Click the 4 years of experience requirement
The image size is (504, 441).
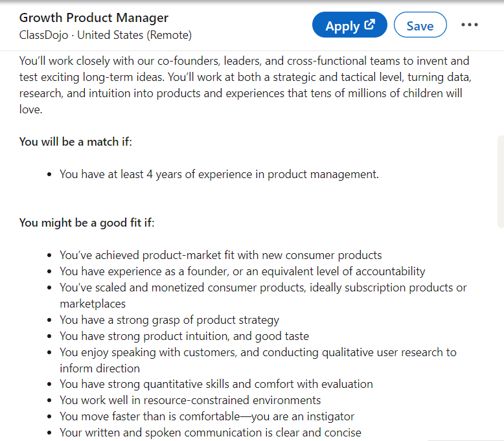click(x=219, y=174)
